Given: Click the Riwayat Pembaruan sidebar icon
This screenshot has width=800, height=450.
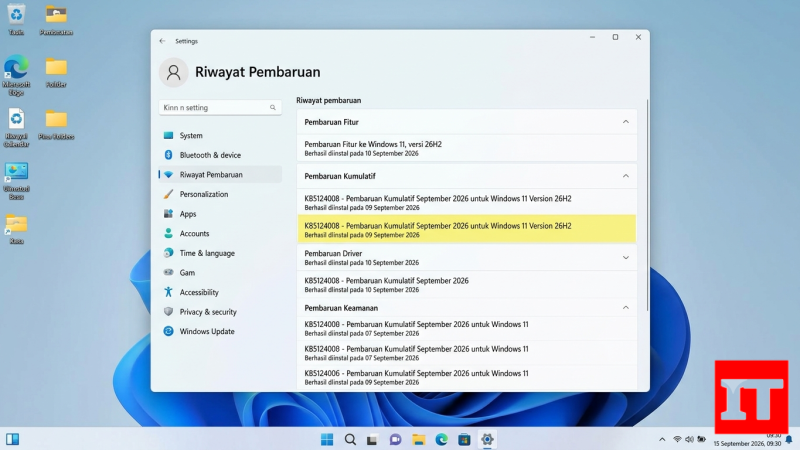Looking at the screenshot, I should point(168,174).
